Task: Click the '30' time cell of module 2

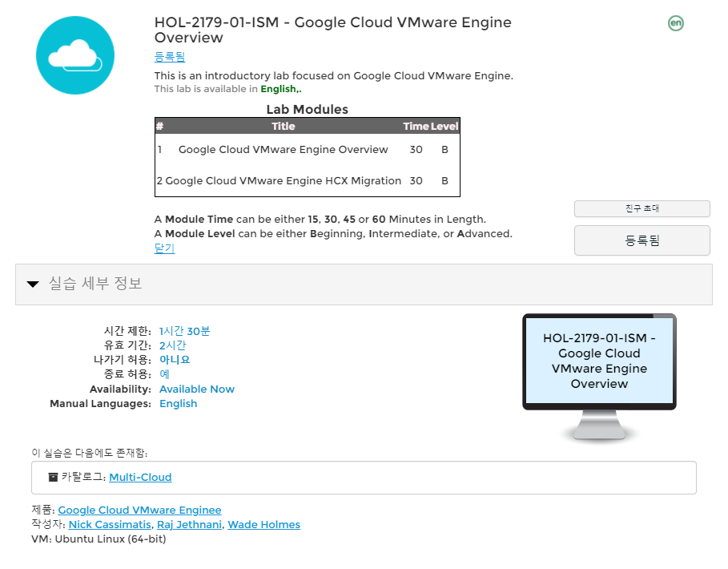Action: point(416,180)
